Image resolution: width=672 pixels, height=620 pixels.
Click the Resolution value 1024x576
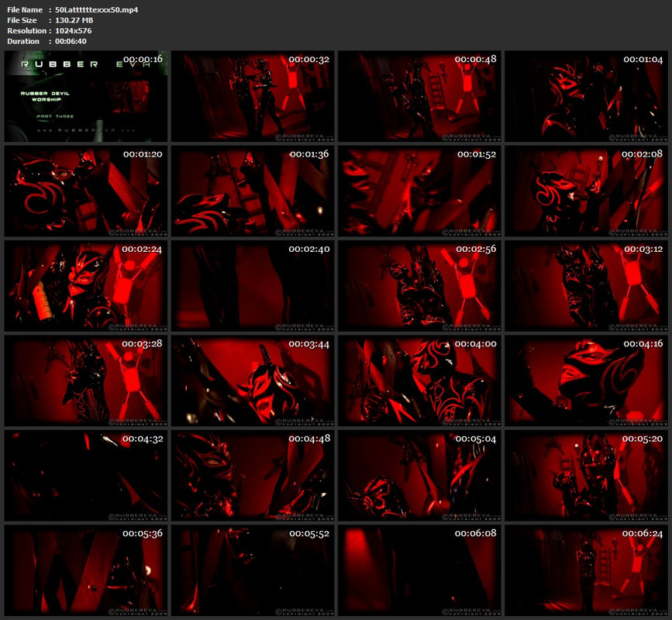point(74,31)
